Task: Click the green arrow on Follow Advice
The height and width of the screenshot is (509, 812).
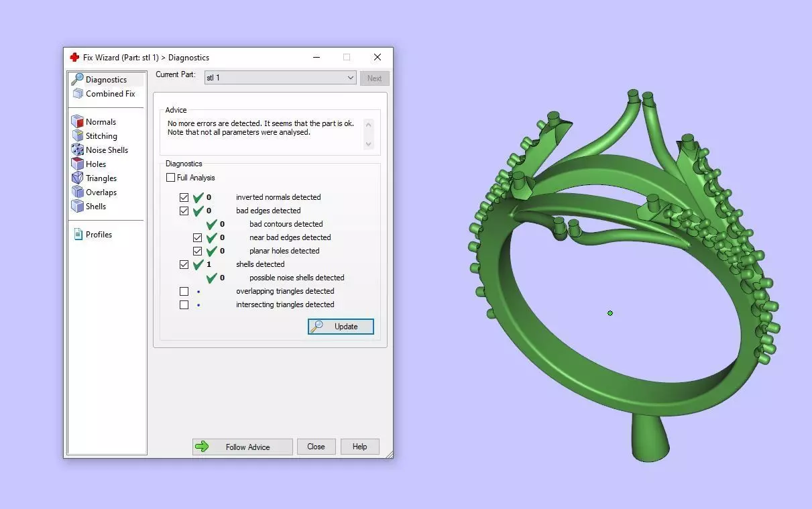Action: [x=201, y=447]
